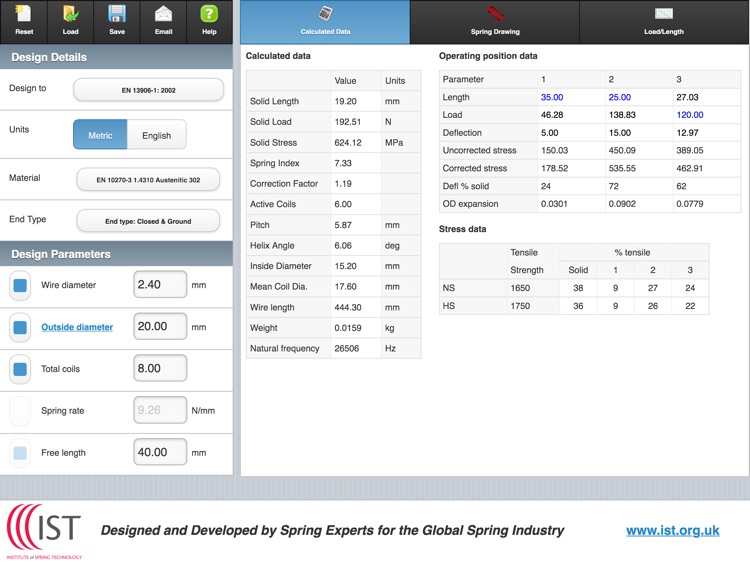Click the Outside diameter link label

pyautogui.click(x=77, y=327)
